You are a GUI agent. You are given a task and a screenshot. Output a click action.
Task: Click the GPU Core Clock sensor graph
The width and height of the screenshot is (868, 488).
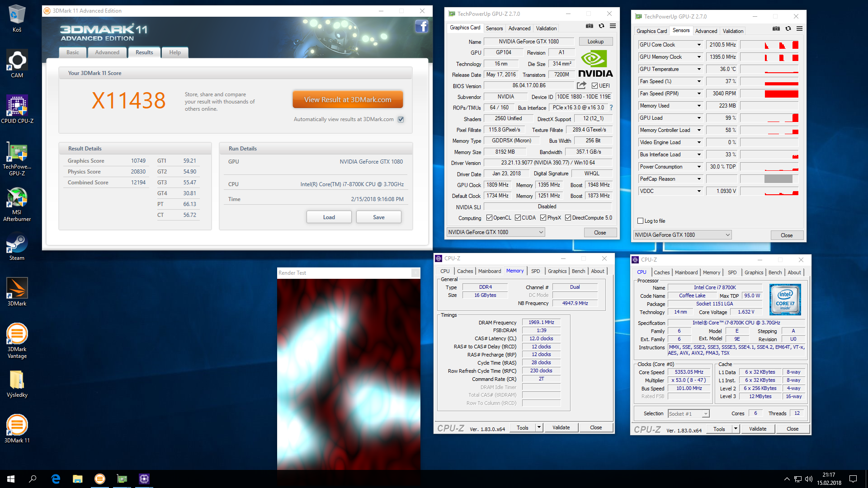pyautogui.click(x=769, y=45)
